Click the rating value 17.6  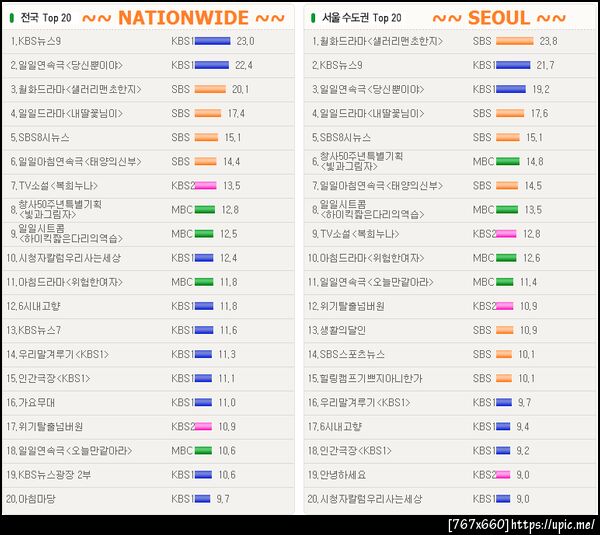click(539, 113)
